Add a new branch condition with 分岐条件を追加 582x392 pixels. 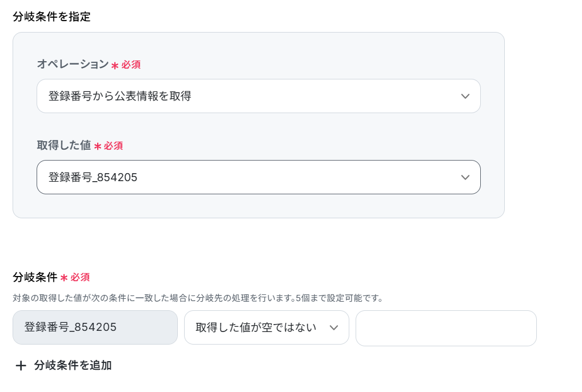tap(63, 366)
